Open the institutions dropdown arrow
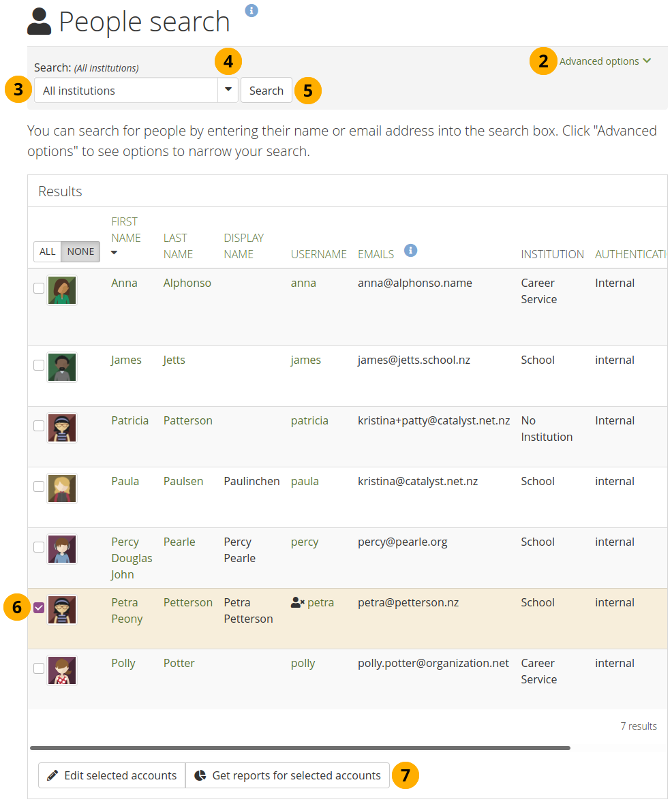 click(228, 90)
